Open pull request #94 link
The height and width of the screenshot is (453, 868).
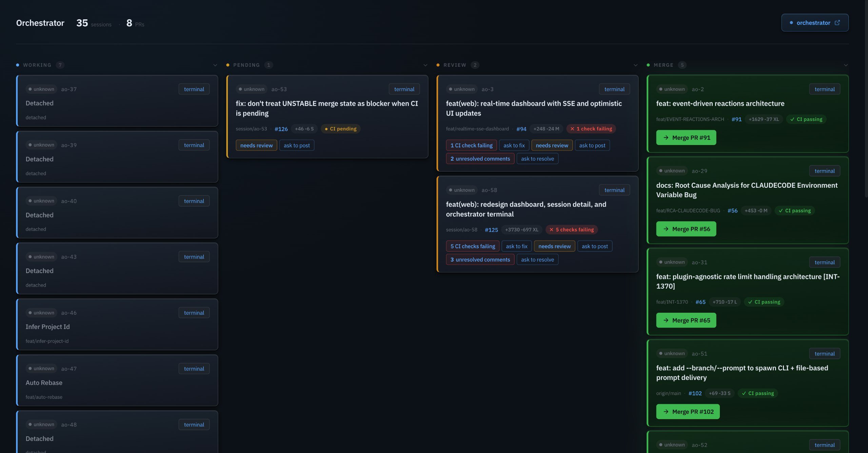(521, 129)
